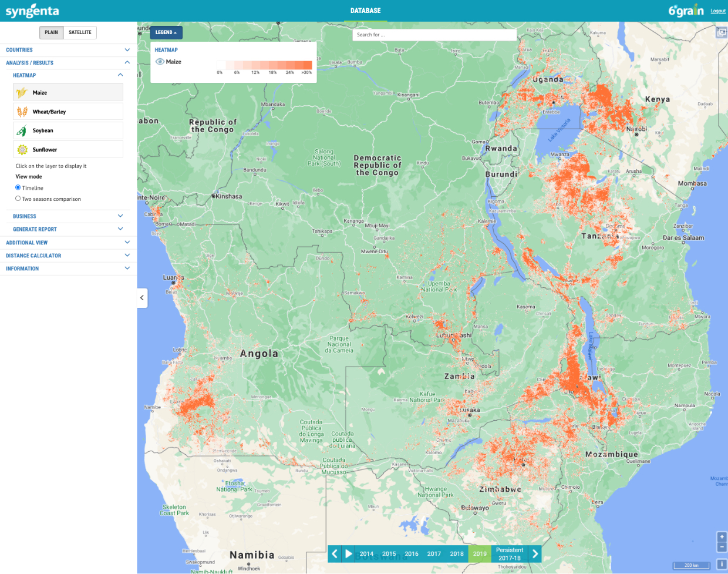Enable Two seasons comparison mode
This screenshot has height=574, width=728.
[x=18, y=199]
